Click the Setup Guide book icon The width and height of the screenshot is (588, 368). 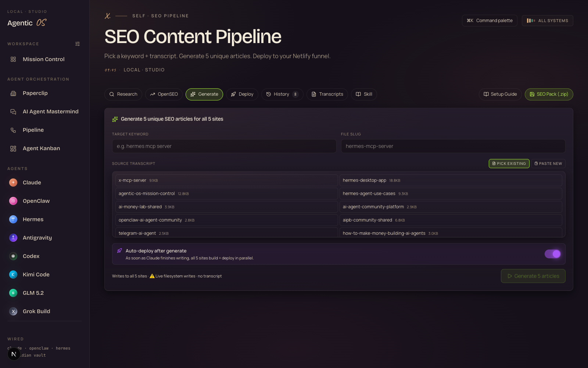pos(486,94)
